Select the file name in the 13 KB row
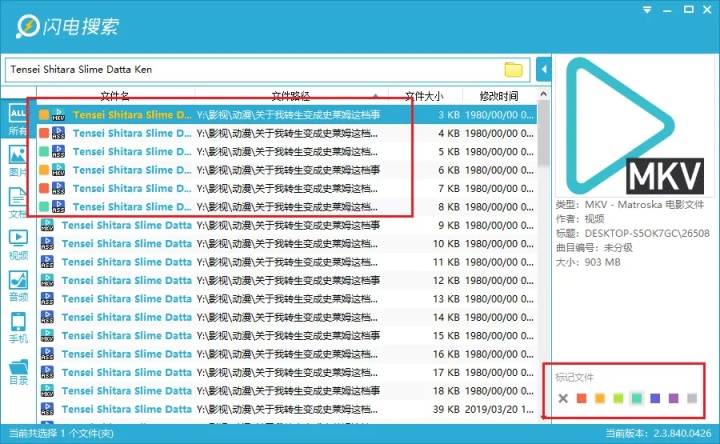 click(127, 298)
